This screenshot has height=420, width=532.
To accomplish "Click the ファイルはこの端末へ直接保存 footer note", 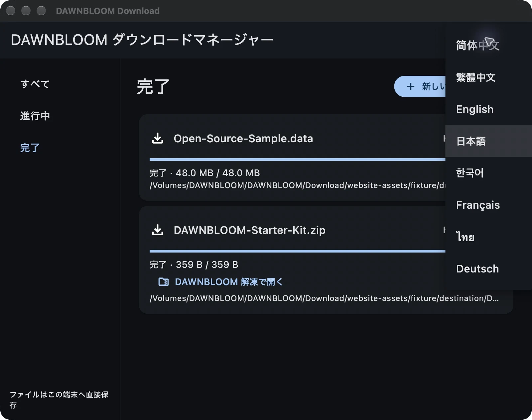I will click(59, 400).
